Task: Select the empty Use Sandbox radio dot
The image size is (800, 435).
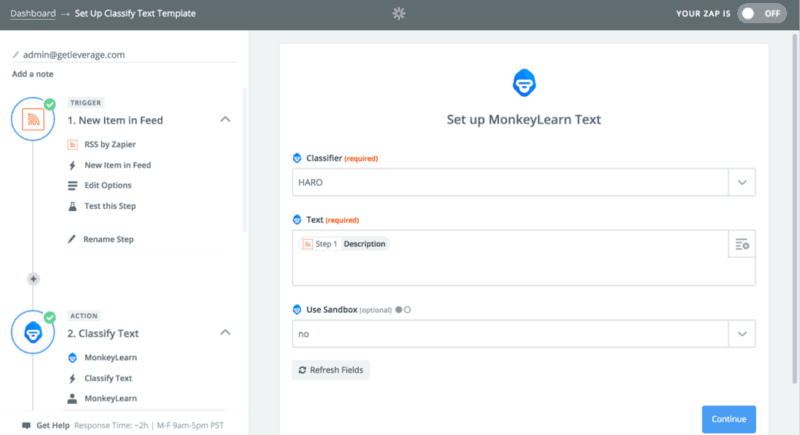Action: (x=407, y=310)
